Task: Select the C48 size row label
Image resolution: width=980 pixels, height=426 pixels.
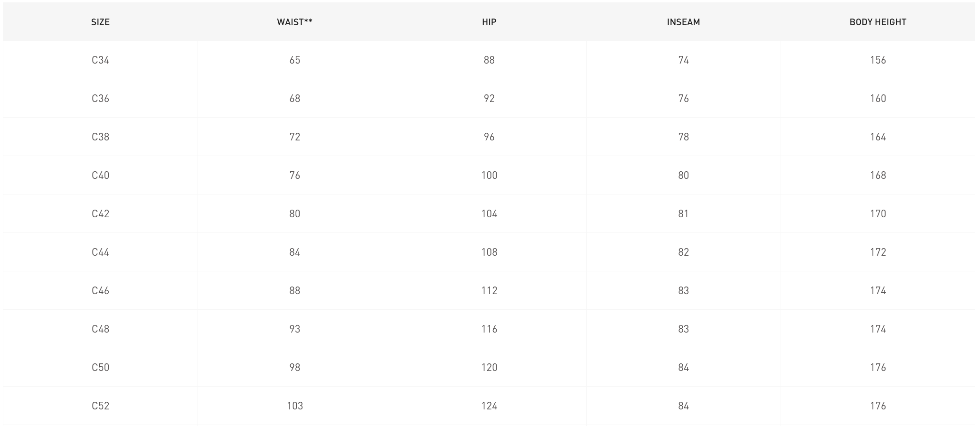Action: 100,329
